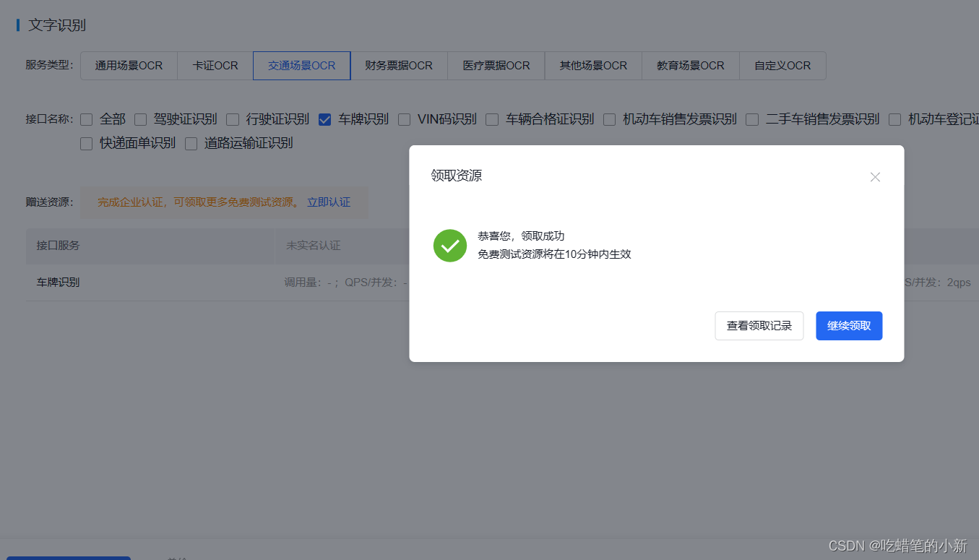The height and width of the screenshot is (560, 979).
Task: Click the 文字识别 section heading
Action: pos(57,25)
